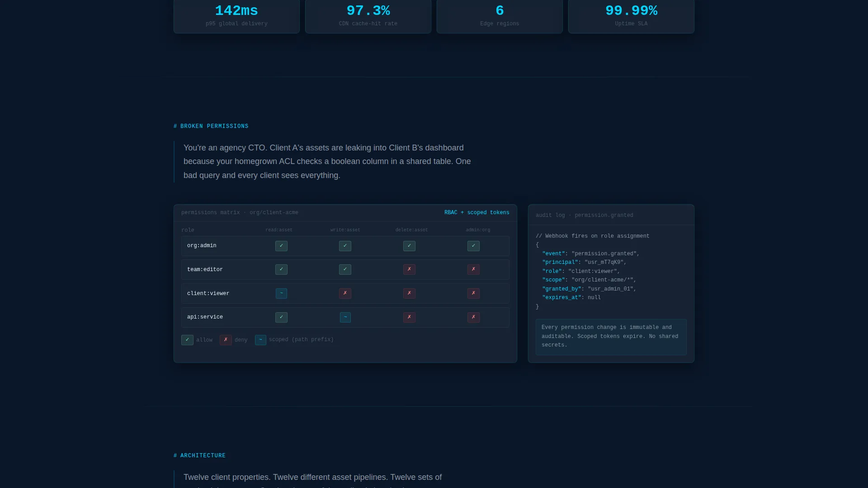Click the '"role": "client:viewer"' JSON line
The image size is (868, 488).
click(581, 272)
